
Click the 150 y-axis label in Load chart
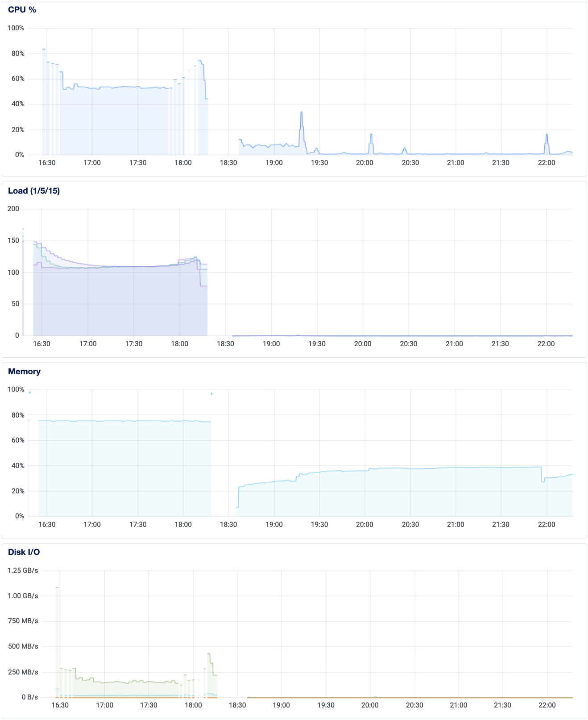point(13,240)
